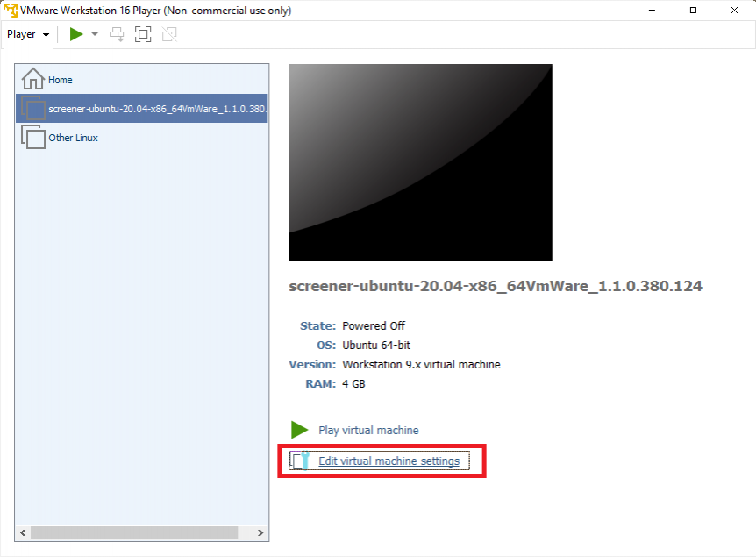
Task: Click the VM preview thumbnail
Action: point(420,162)
